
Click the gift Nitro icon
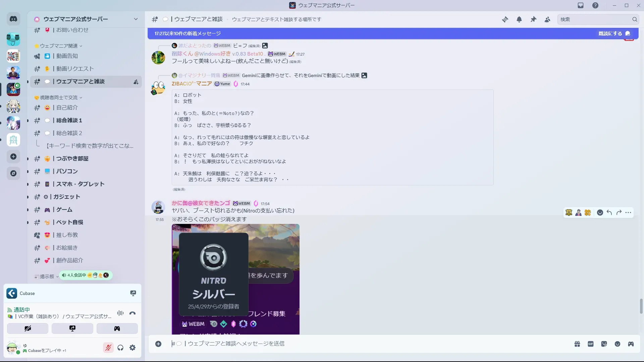click(577, 344)
